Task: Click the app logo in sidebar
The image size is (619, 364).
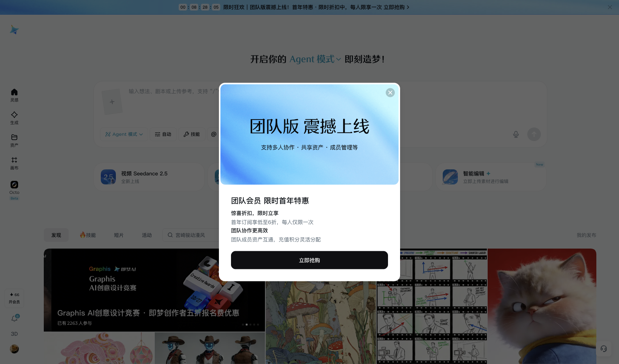Action: pyautogui.click(x=14, y=30)
